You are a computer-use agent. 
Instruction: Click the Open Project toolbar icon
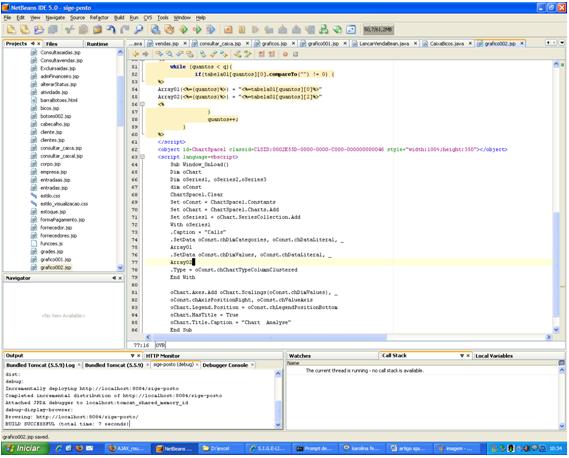click(x=38, y=30)
